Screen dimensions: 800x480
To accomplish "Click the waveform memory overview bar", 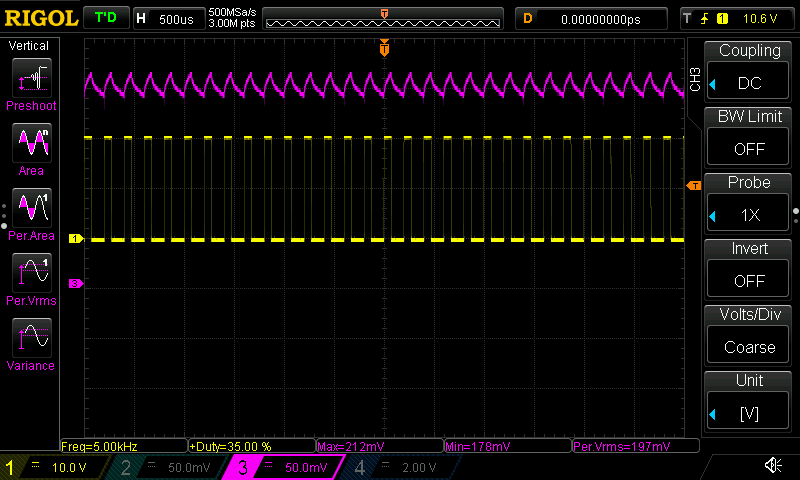I will (383, 19).
